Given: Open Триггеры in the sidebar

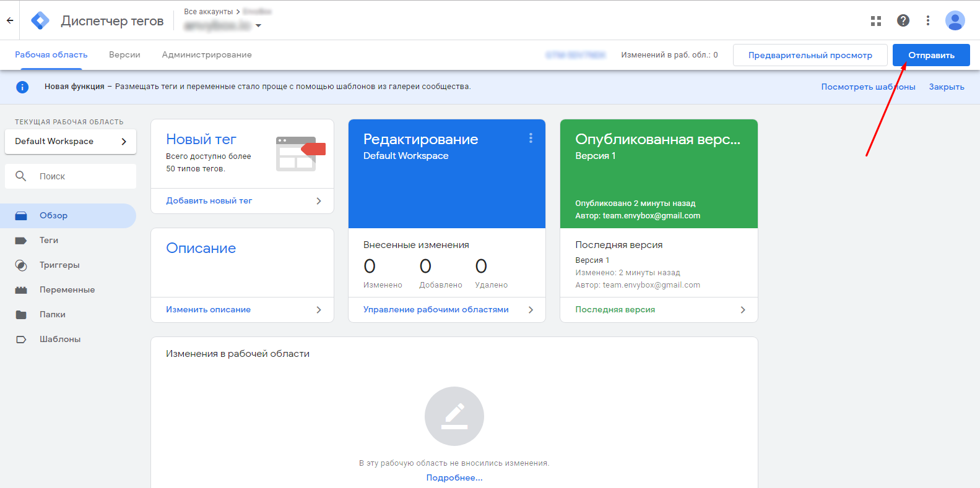Looking at the screenshot, I should tap(59, 265).
